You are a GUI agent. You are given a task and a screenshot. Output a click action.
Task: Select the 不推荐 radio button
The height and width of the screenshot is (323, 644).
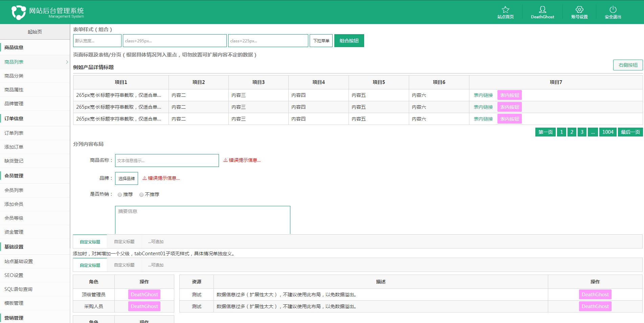(141, 195)
